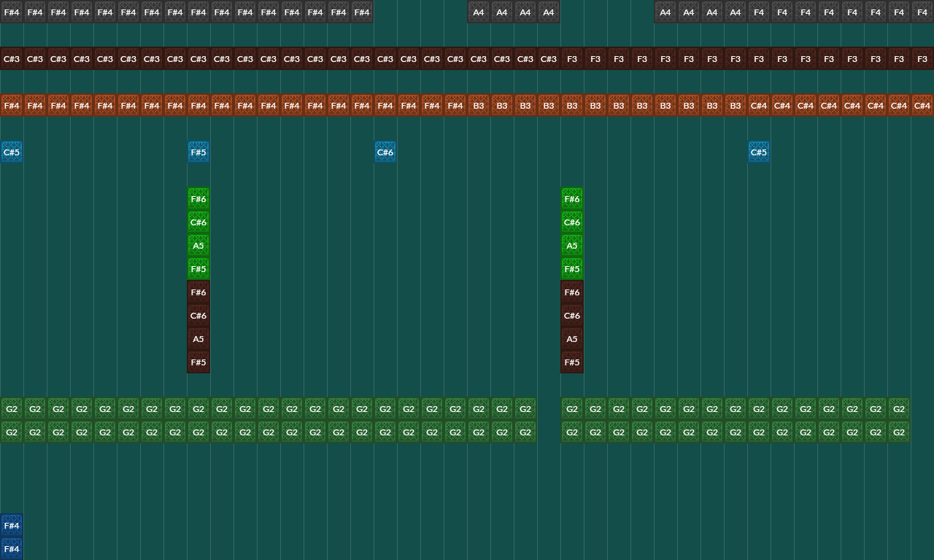This screenshot has width=934, height=560.
Task: Click dark brown F#6 note in right stack
Action: (x=572, y=292)
